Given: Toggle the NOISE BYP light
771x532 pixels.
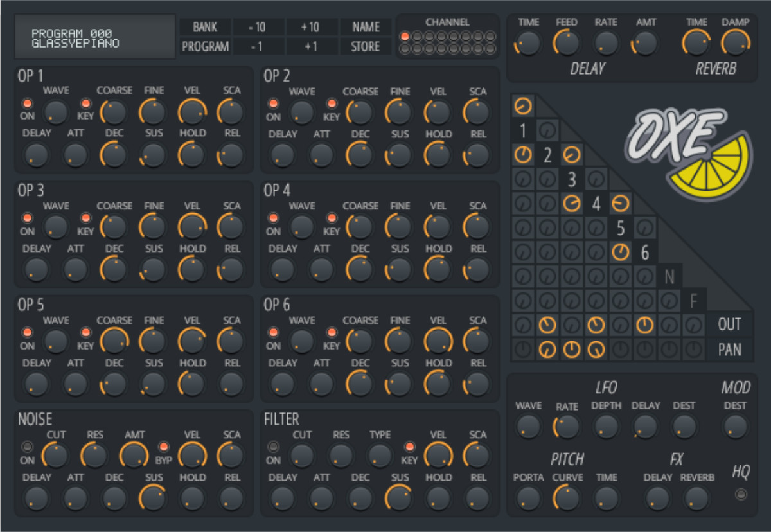Looking at the screenshot, I should (163, 447).
